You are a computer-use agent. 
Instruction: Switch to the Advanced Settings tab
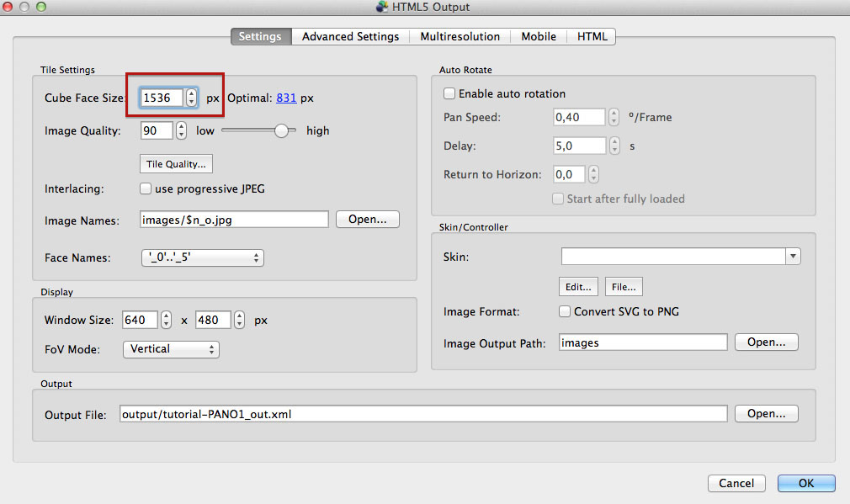350,36
